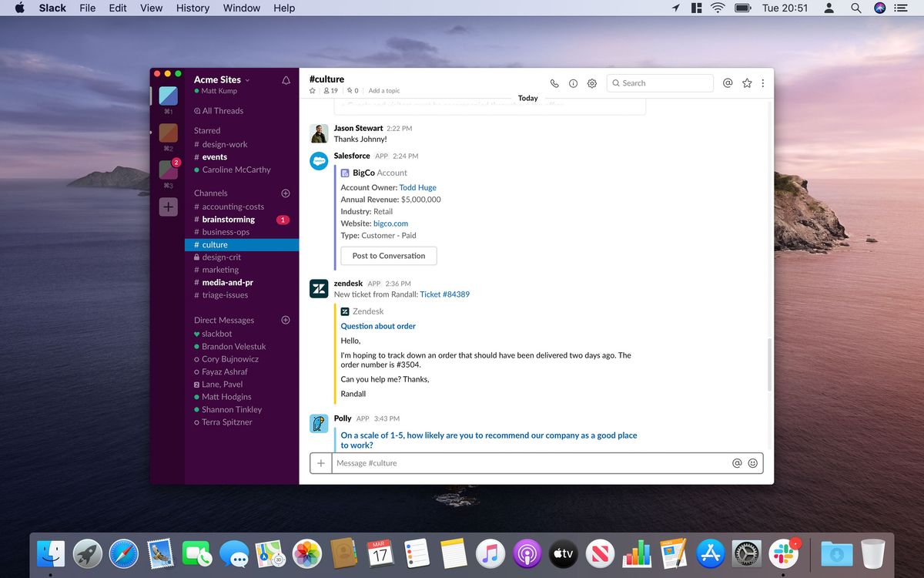924x578 pixels.
Task: Select the mention icon inside the message bar
Action: coord(738,462)
